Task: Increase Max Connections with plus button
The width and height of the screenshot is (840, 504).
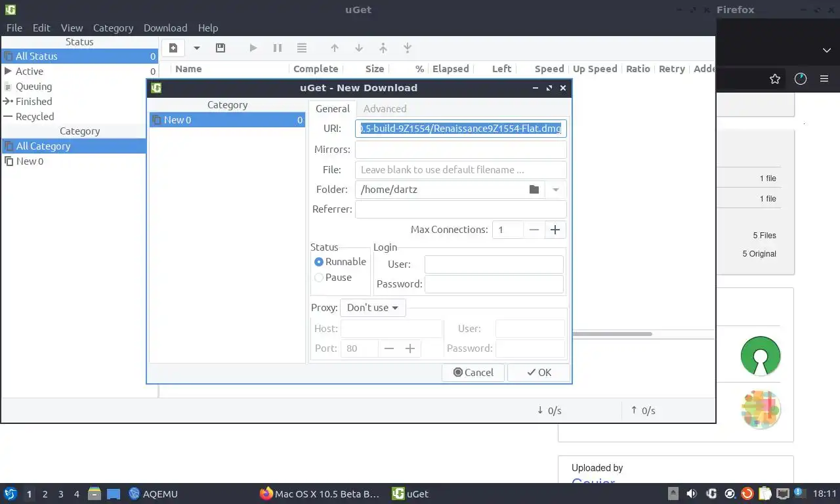Action: pyautogui.click(x=555, y=230)
